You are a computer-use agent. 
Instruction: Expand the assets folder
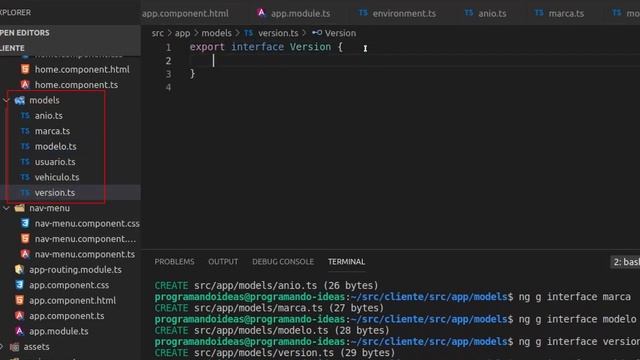coord(36,347)
